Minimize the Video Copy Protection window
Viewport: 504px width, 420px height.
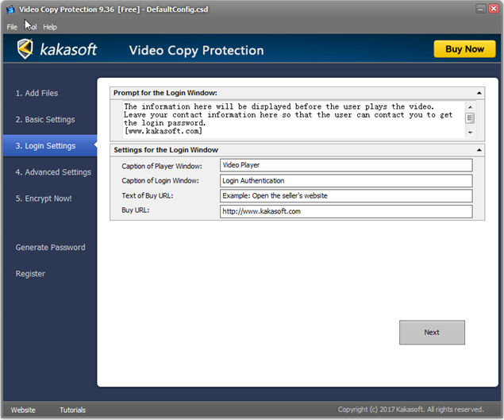(480, 9)
